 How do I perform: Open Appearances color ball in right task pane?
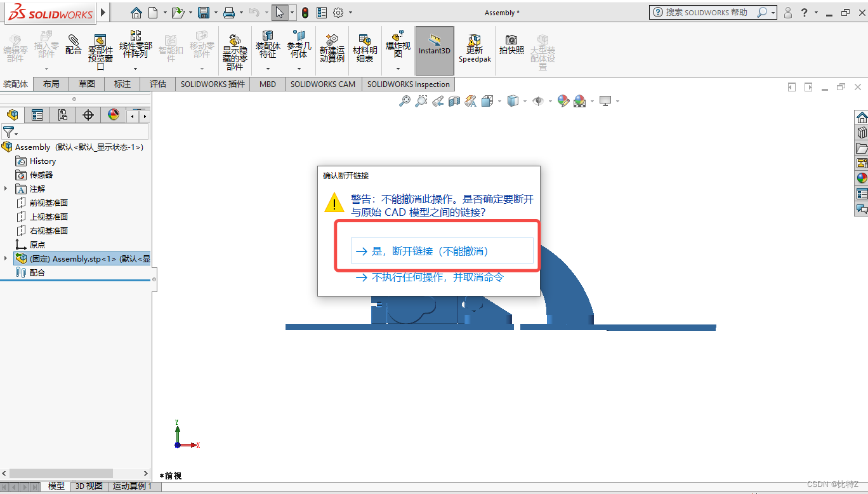[862, 178]
